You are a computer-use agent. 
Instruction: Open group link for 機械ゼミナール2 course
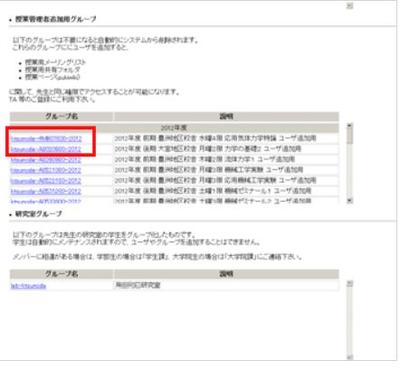(46, 201)
